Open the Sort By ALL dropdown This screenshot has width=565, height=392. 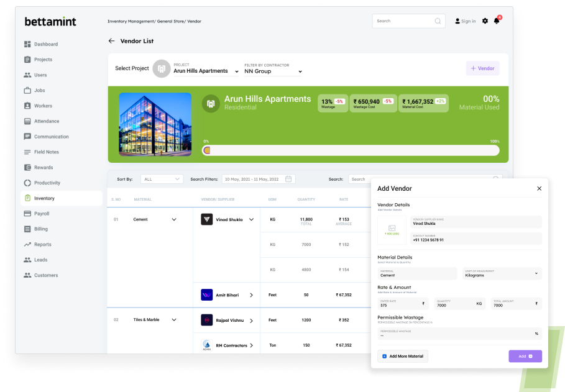[162, 179]
